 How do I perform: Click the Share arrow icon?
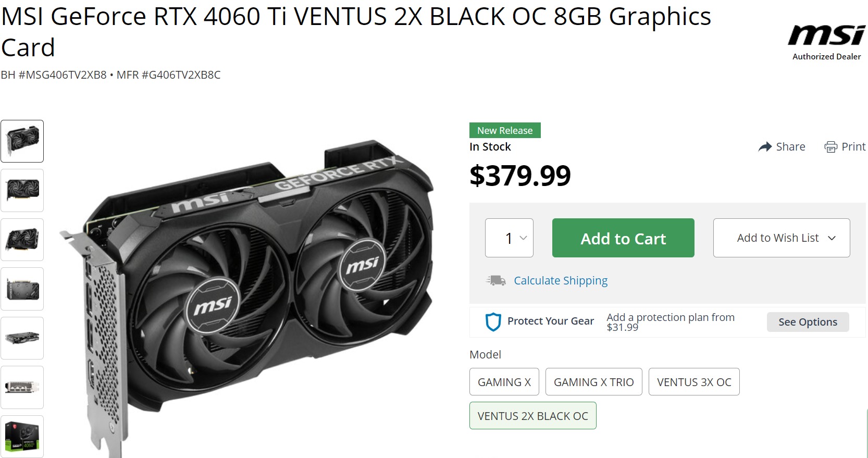[x=765, y=147]
